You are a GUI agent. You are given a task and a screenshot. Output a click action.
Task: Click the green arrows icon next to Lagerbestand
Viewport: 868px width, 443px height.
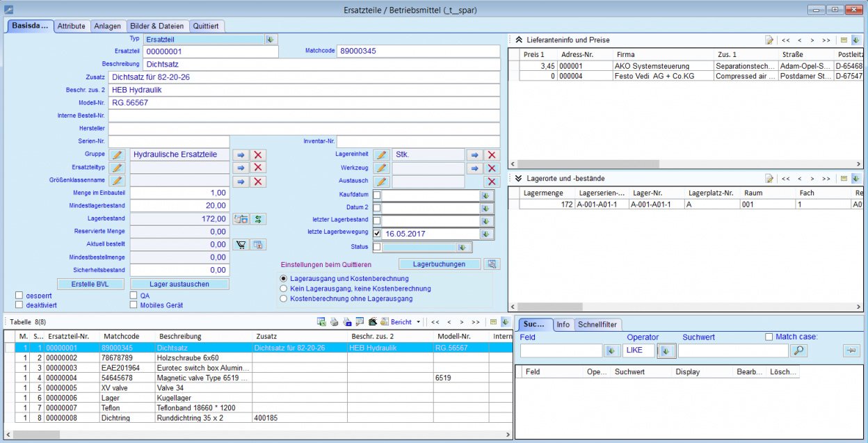point(258,219)
